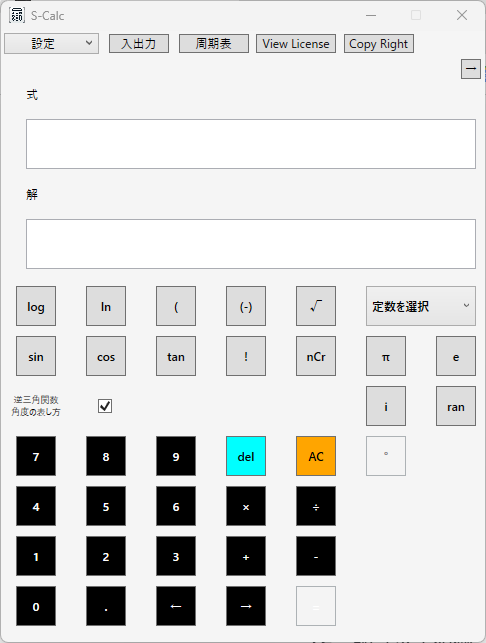Click the pi constant button
Viewport: 486px width, 643px height.
coord(386,356)
